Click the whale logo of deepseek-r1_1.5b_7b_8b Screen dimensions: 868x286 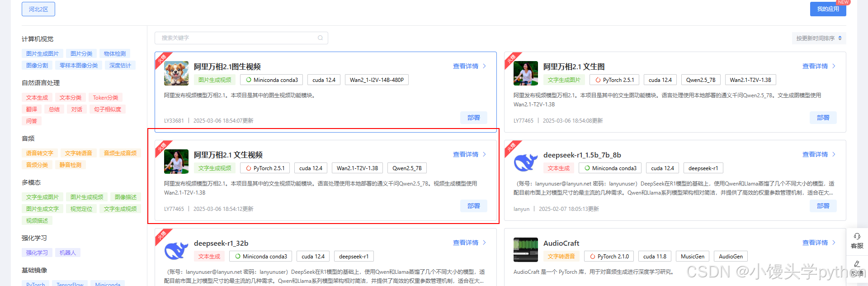[526, 162]
